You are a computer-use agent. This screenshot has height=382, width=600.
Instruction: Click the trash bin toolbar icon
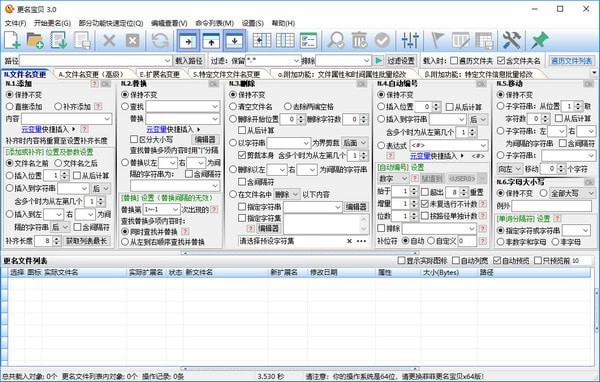tap(359, 40)
